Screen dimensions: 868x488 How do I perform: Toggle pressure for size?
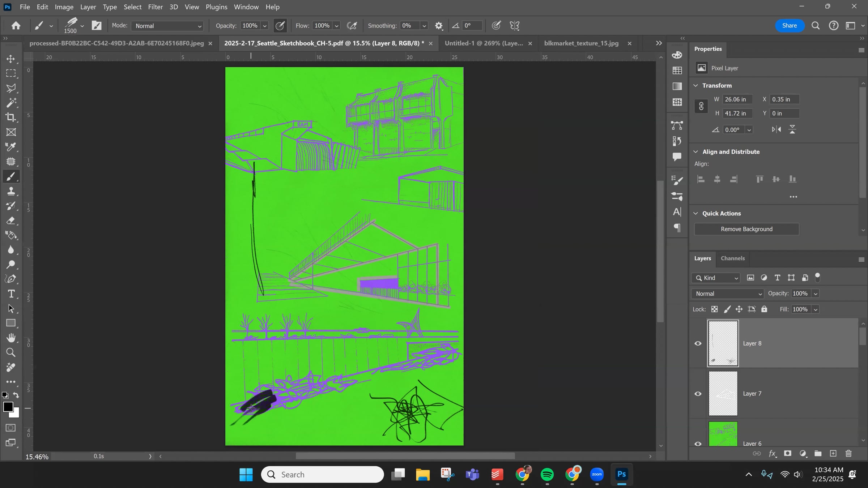click(x=497, y=26)
